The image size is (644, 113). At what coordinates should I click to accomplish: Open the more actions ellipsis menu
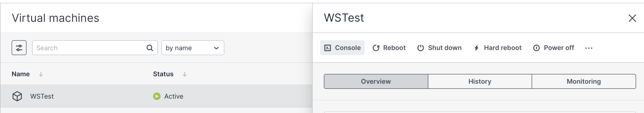click(x=589, y=48)
